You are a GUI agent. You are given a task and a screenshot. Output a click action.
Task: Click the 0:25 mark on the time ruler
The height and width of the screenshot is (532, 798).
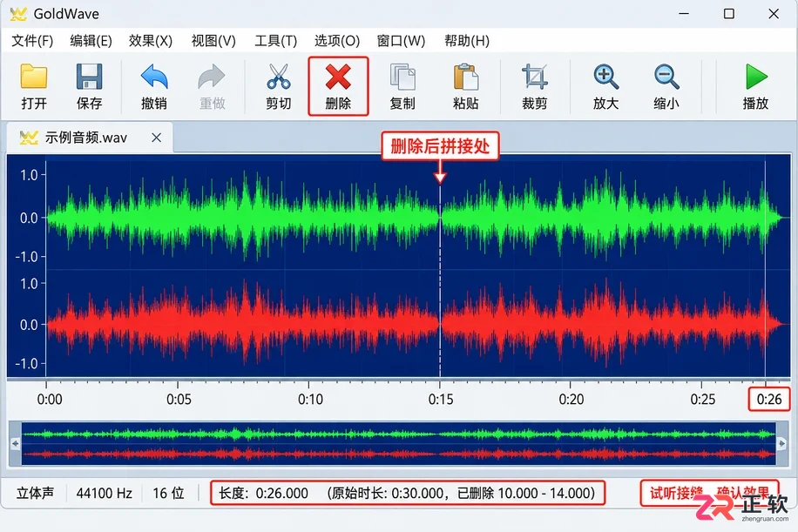click(x=702, y=399)
